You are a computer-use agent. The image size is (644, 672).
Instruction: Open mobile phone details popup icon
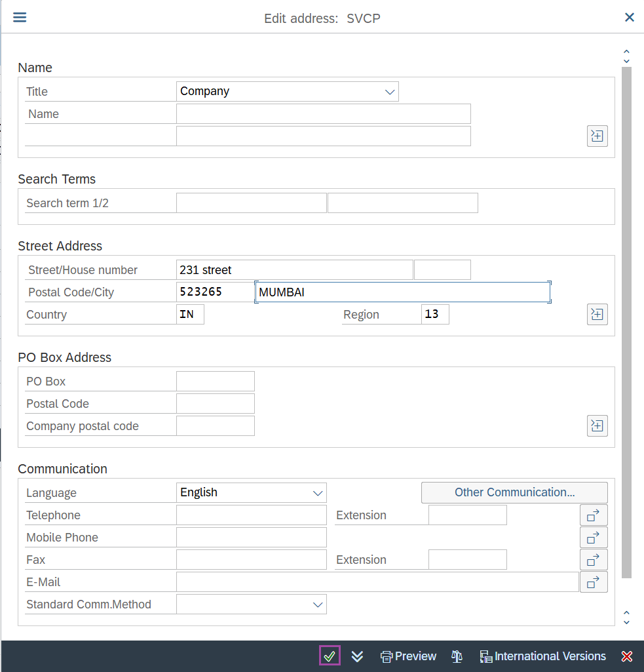[594, 537]
